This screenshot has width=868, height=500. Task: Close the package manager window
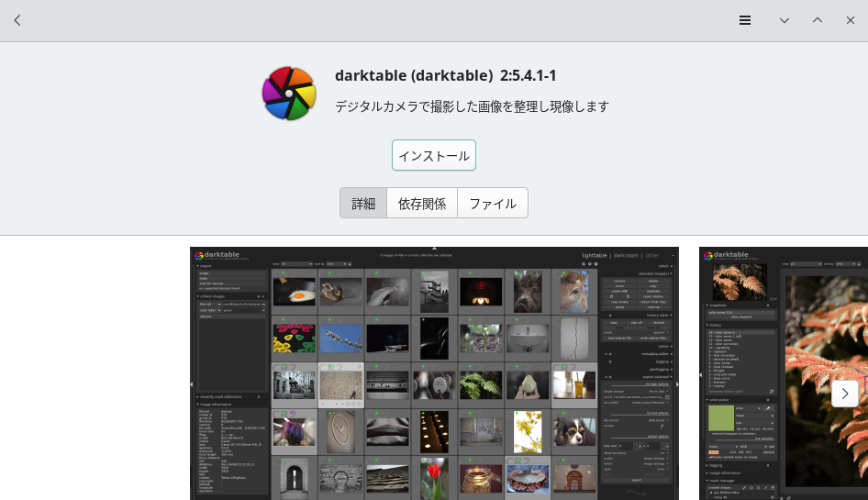coord(851,20)
